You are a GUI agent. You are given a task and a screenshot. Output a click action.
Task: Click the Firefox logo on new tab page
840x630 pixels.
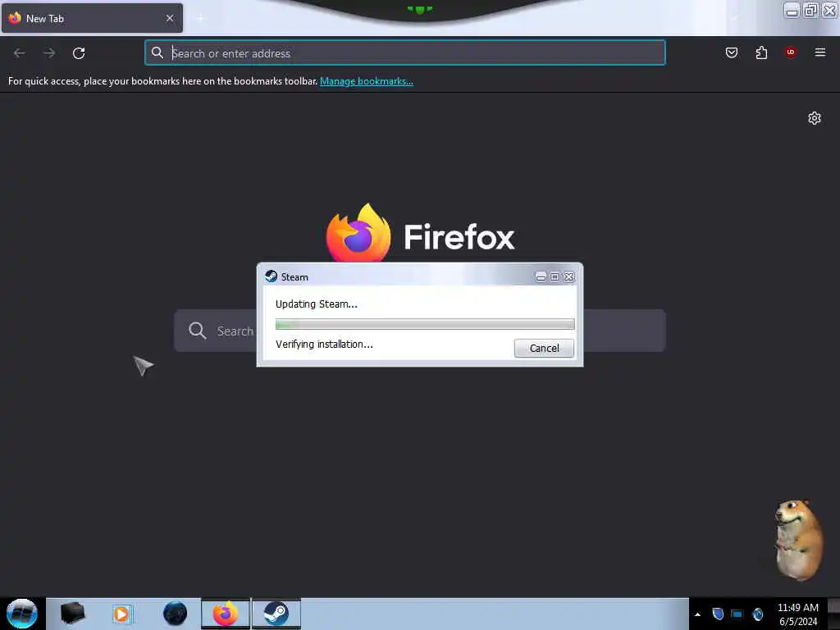[x=358, y=232]
